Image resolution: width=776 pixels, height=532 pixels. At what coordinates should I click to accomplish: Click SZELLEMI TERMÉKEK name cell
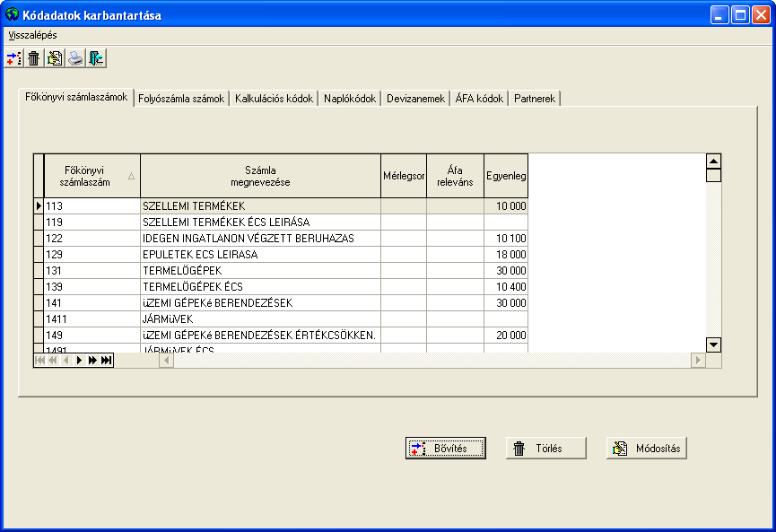tap(260, 205)
